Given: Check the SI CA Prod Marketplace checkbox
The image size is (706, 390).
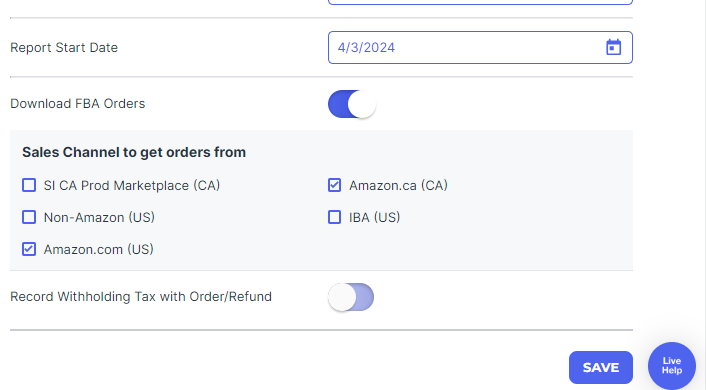Looking at the screenshot, I should pos(29,185).
